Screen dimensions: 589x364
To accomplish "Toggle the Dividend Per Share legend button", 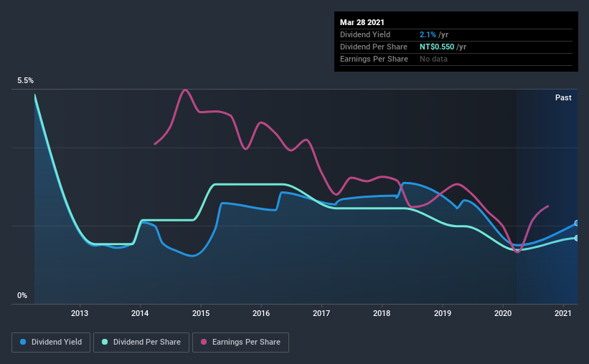I will point(141,343).
